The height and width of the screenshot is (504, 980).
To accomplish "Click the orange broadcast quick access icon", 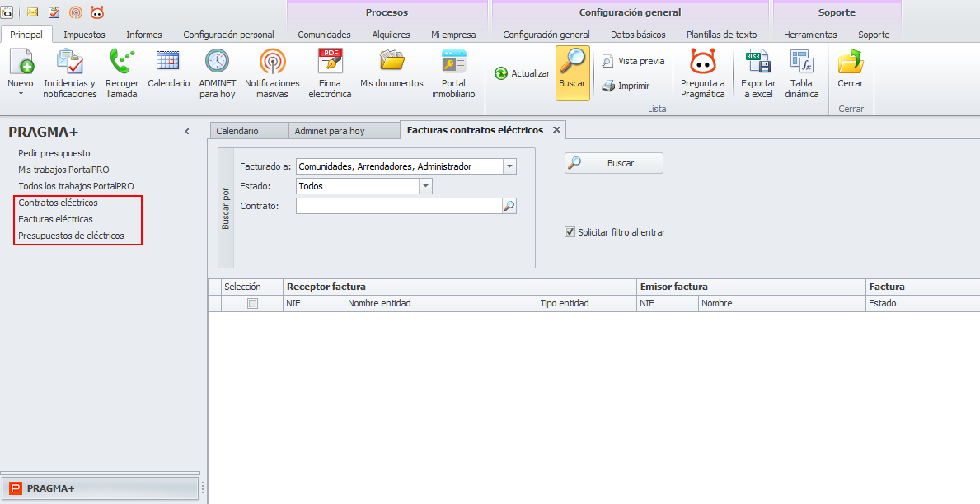I will [76, 12].
